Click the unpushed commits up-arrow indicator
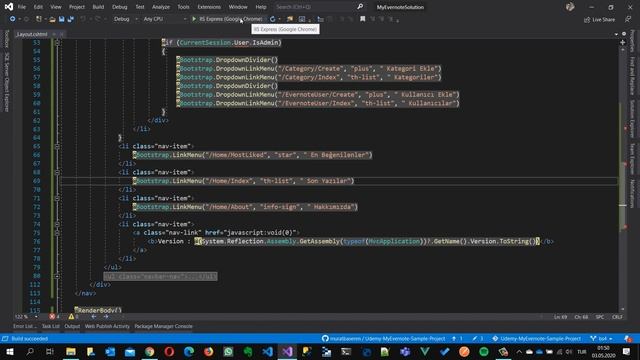Image resolution: width=640 pixels, height=360 pixels. (457, 339)
